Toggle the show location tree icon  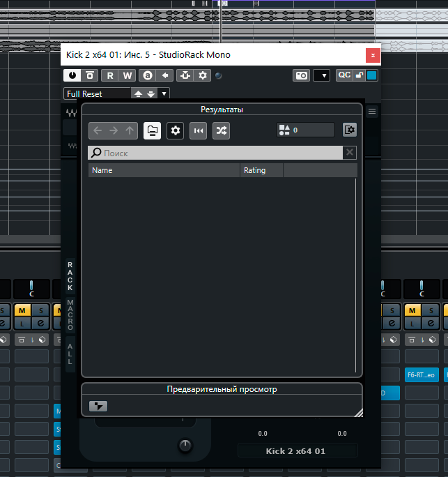[153, 131]
